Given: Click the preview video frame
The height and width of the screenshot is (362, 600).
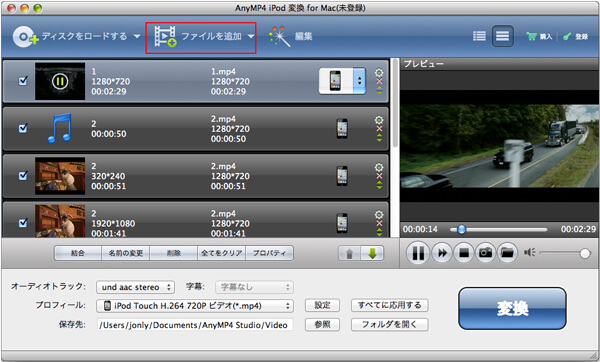Looking at the screenshot, I should pyautogui.click(x=500, y=146).
